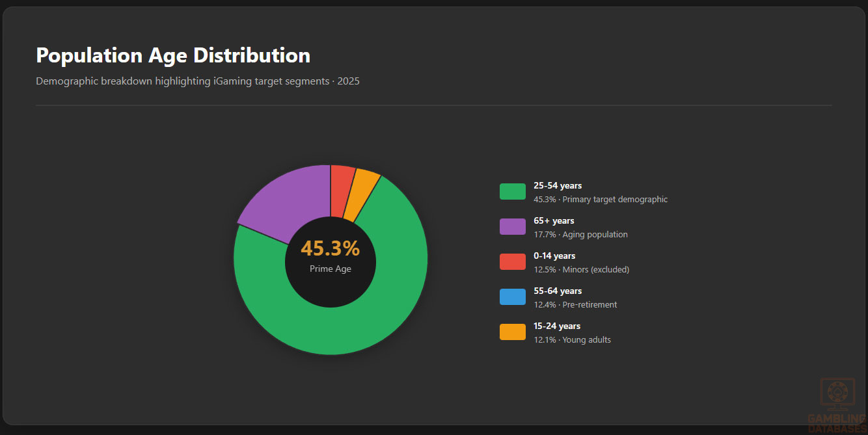Image resolution: width=868 pixels, height=435 pixels.
Task: Click the Prime Age center label
Action: pyautogui.click(x=330, y=269)
